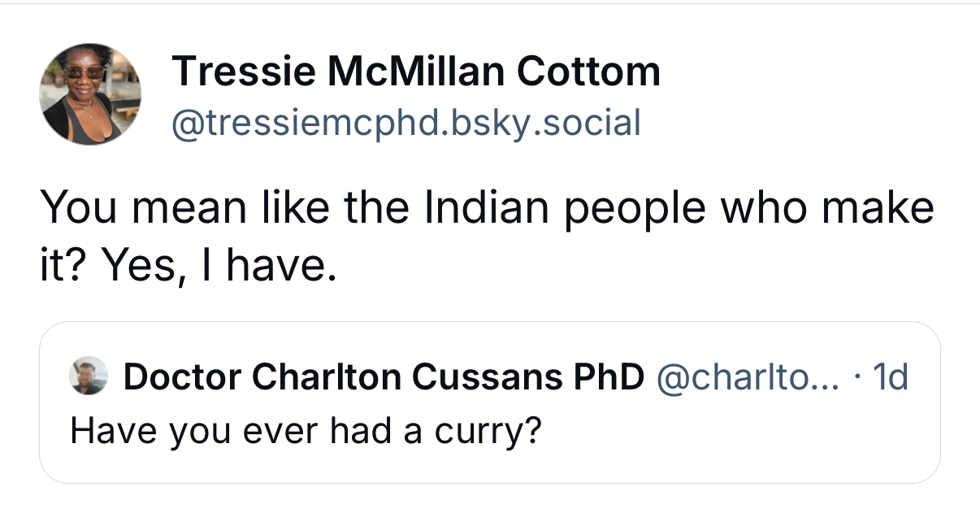Open the @tressiemcphd.bsky.social handle link
Viewport: 980px width, 522px height.
click(405, 123)
